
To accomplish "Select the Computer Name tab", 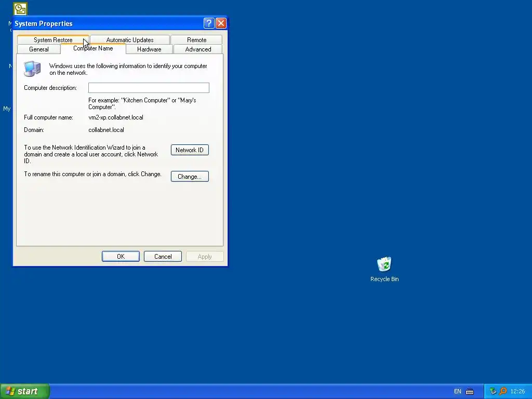I will tap(93, 48).
